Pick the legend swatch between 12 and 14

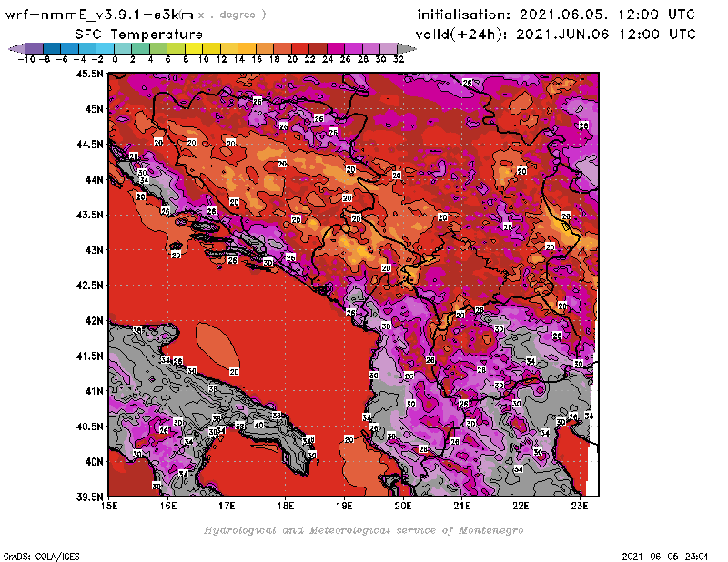[229, 49]
